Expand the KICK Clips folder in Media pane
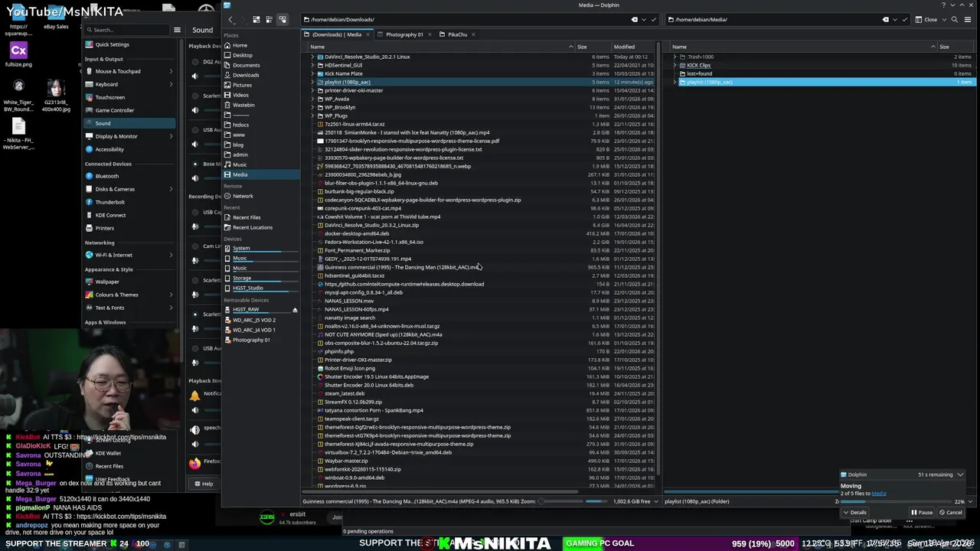Image resolution: width=980 pixels, height=551 pixels. (675, 65)
